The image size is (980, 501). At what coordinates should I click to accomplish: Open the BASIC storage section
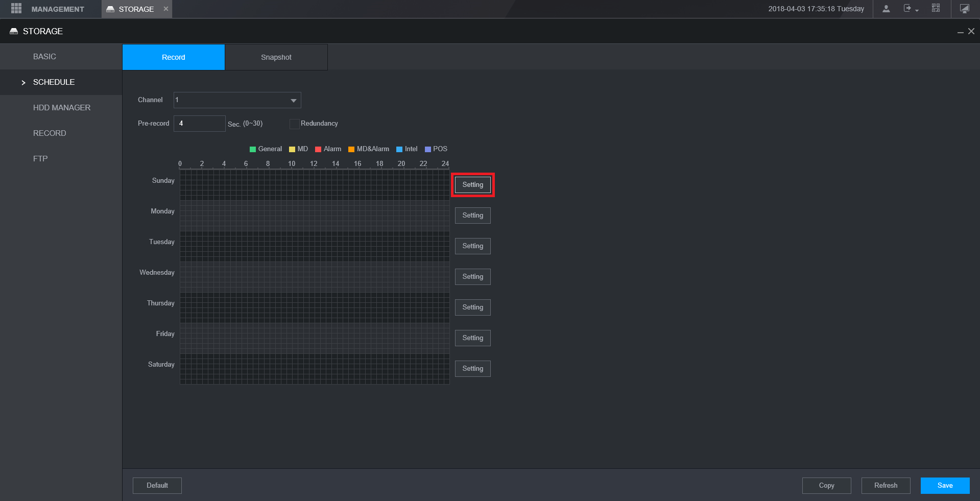point(61,57)
